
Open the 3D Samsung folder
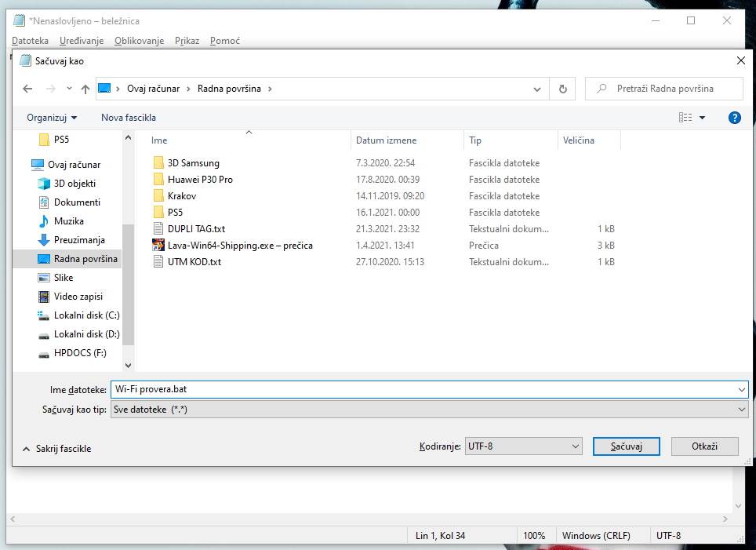tap(193, 163)
